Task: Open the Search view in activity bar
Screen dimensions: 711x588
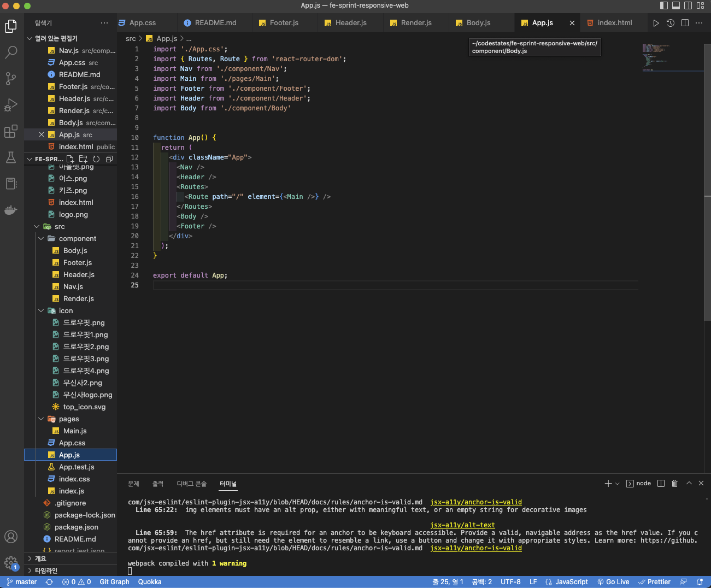Action: coord(11,52)
